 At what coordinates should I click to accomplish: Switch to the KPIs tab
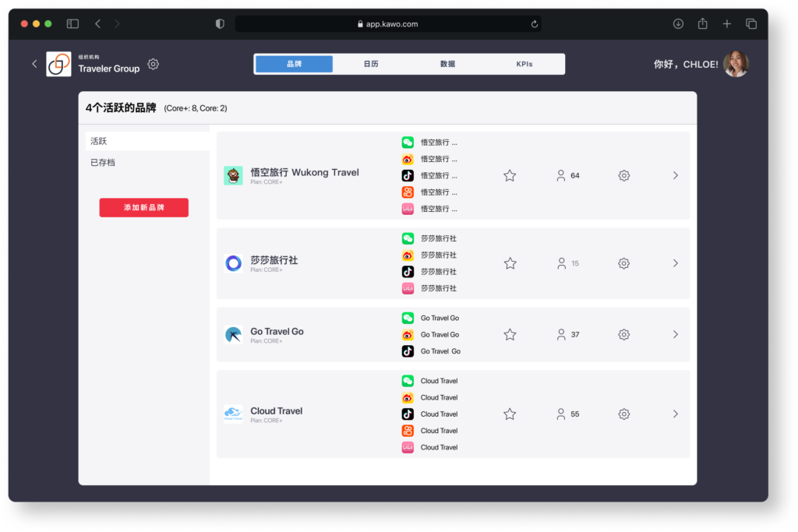click(x=524, y=64)
